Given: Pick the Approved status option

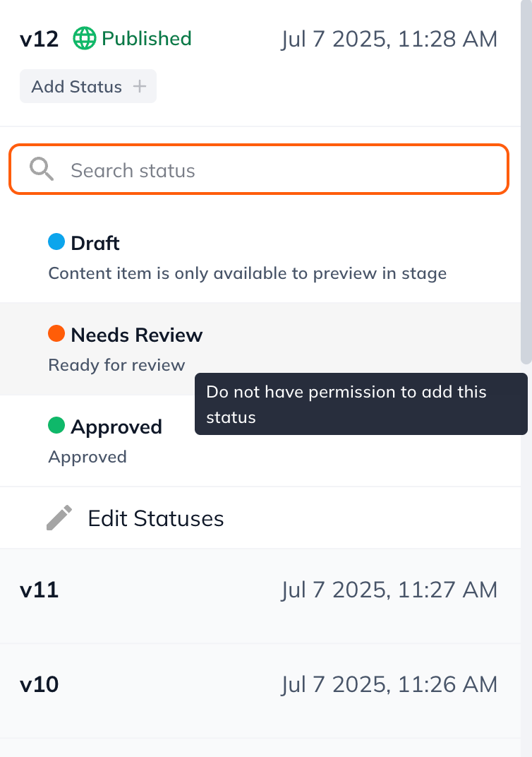Looking at the screenshot, I should pyautogui.click(x=116, y=427).
